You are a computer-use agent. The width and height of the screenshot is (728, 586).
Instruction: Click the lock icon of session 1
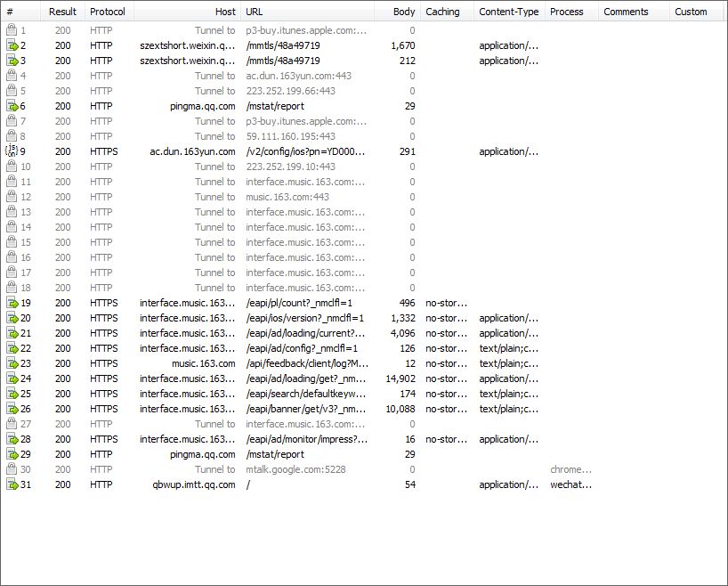[x=12, y=30]
